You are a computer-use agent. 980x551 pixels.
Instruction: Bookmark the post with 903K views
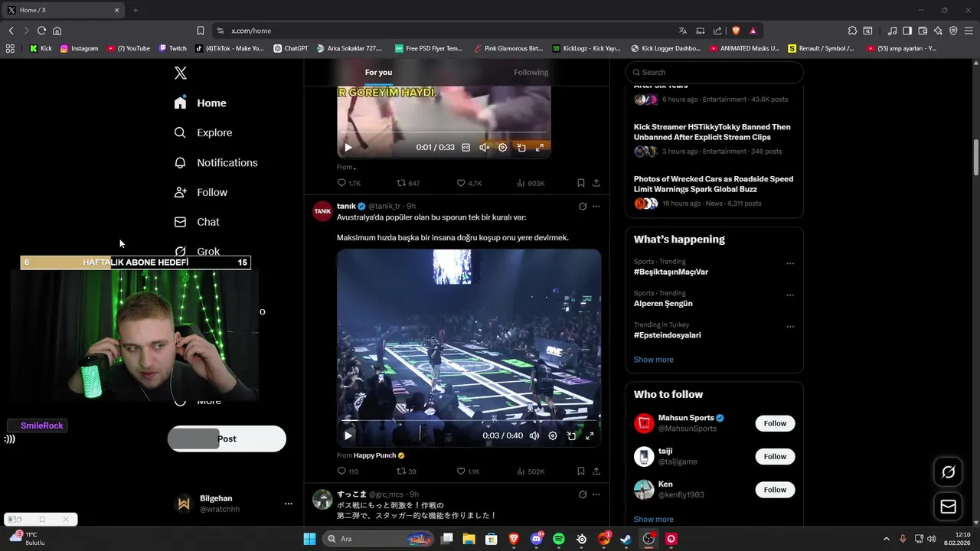580,183
